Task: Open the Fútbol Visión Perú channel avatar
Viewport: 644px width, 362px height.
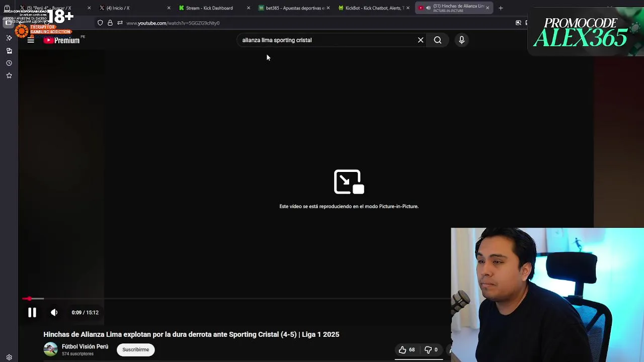Action: [50, 349]
